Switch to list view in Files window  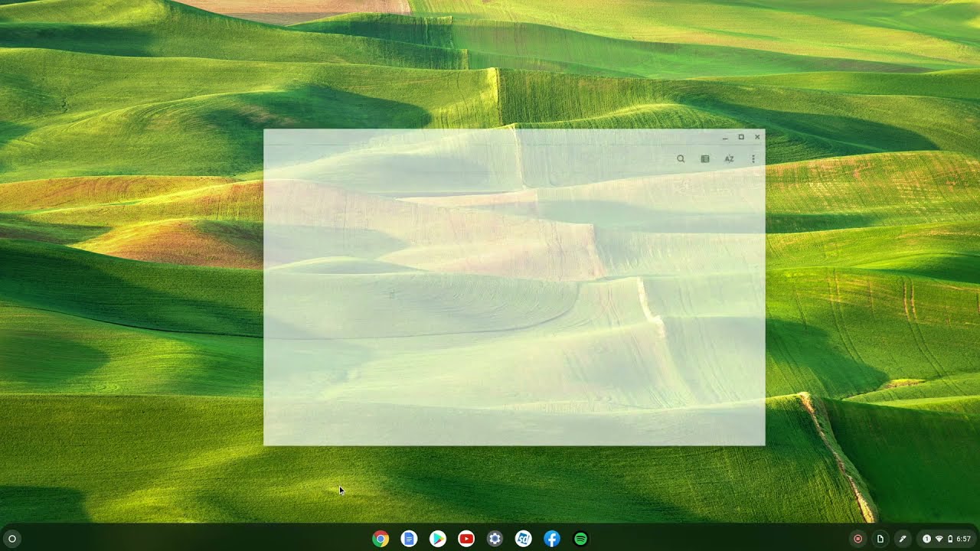click(705, 159)
